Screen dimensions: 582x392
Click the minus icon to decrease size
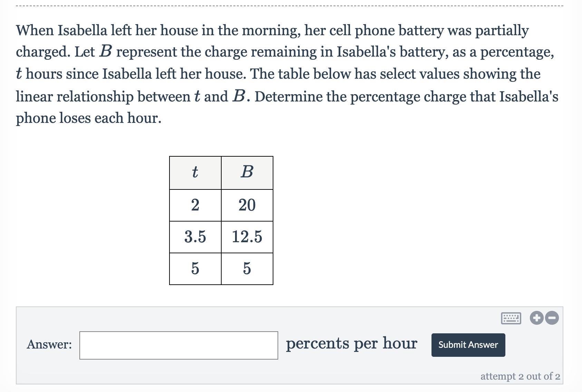pos(552,318)
